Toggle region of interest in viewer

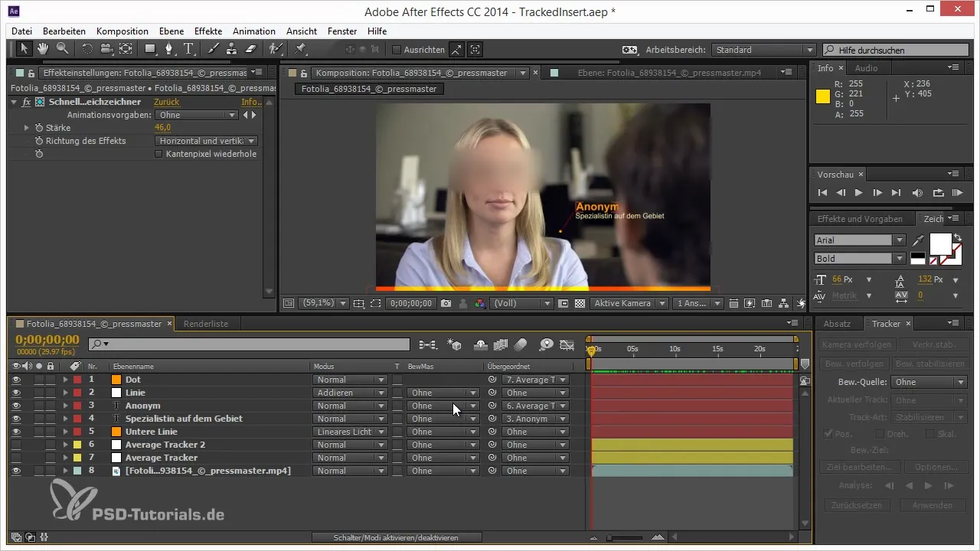point(375,303)
